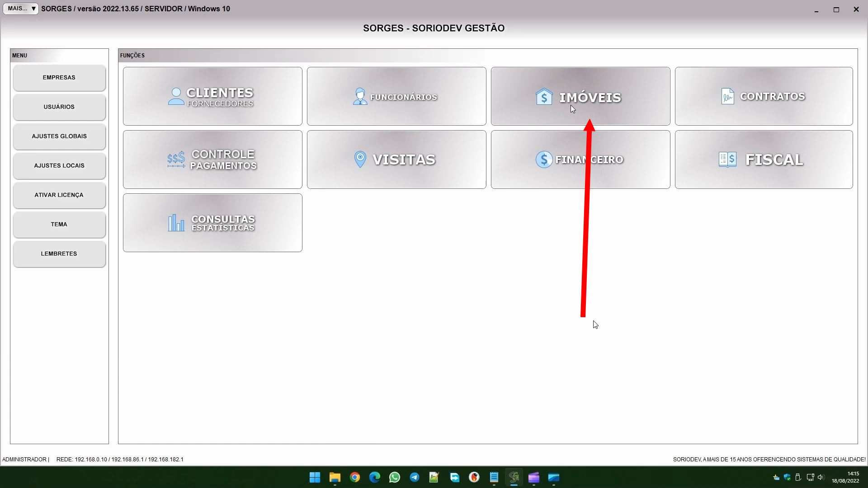Click the taskbar clock and date

coord(845,478)
